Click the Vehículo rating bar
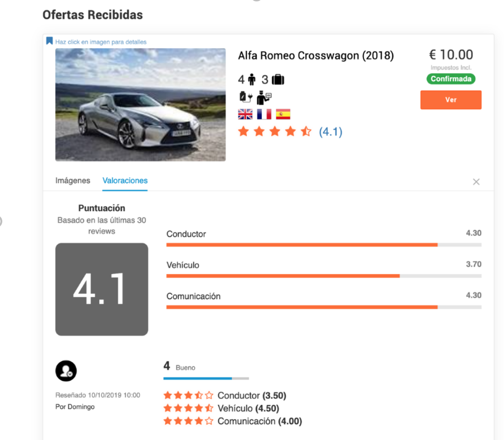 point(324,275)
